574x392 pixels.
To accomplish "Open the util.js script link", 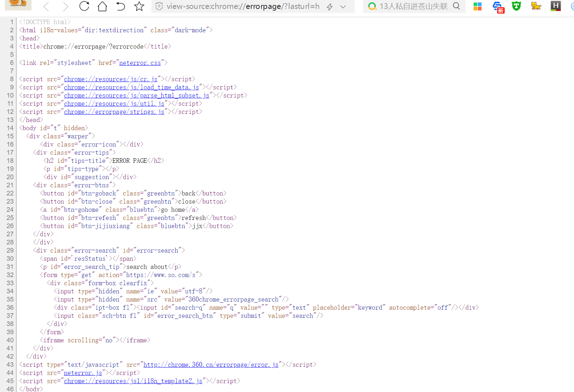I will point(114,104).
